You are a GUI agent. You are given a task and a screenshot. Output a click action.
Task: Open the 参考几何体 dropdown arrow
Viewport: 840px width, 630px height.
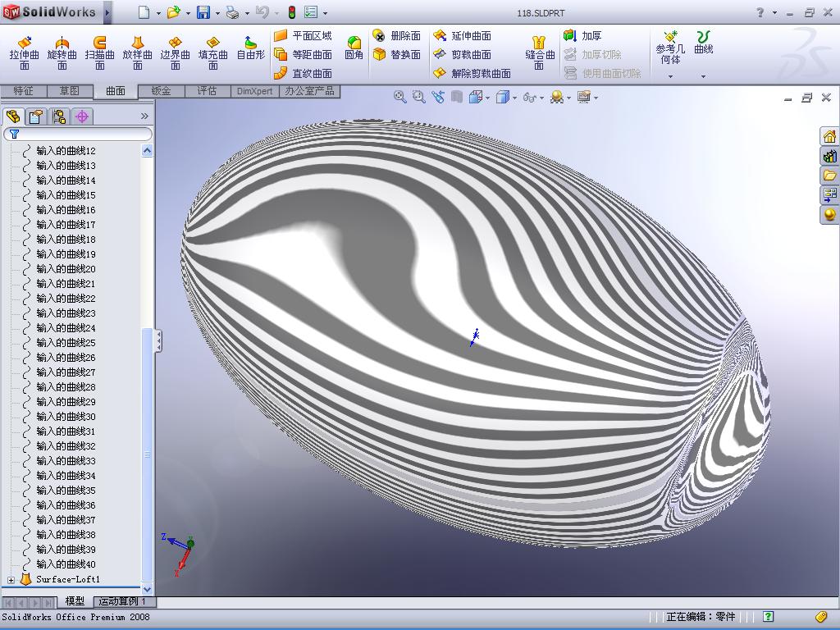pos(670,76)
